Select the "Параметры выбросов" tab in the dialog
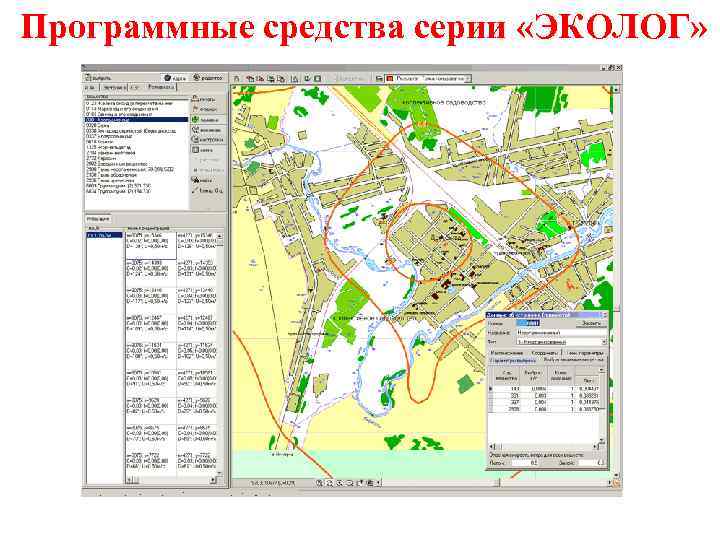Viewport: 720px width, 540px height. pos(513,360)
